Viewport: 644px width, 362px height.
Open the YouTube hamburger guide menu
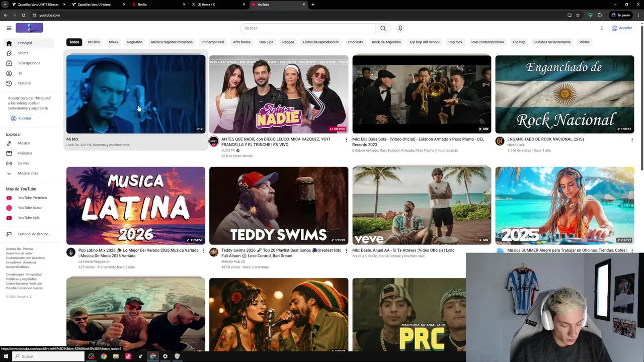[9, 28]
